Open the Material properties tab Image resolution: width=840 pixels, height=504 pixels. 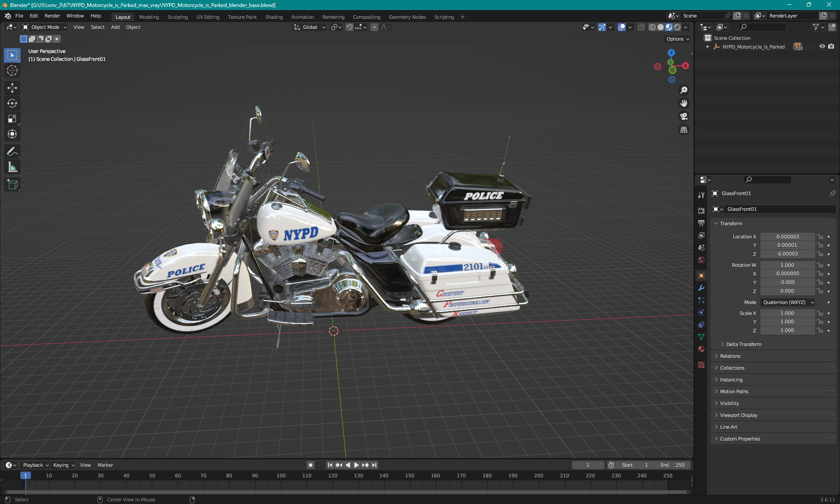pos(701,349)
